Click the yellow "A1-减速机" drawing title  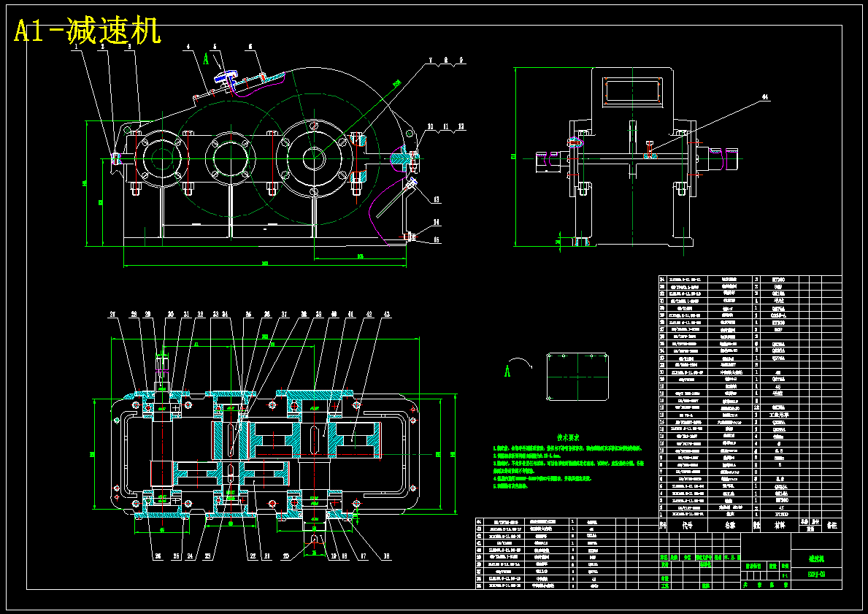coord(88,31)
